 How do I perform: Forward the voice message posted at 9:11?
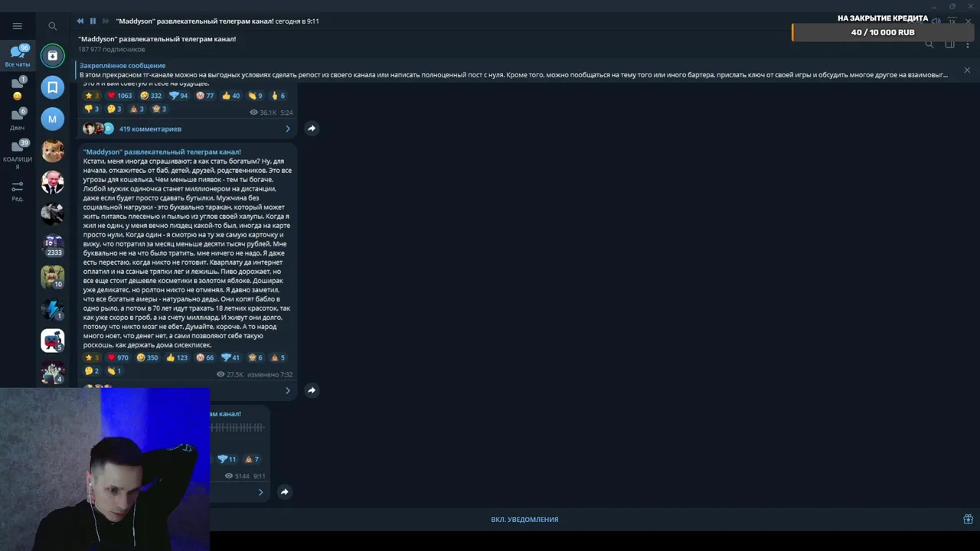(284, 492)
